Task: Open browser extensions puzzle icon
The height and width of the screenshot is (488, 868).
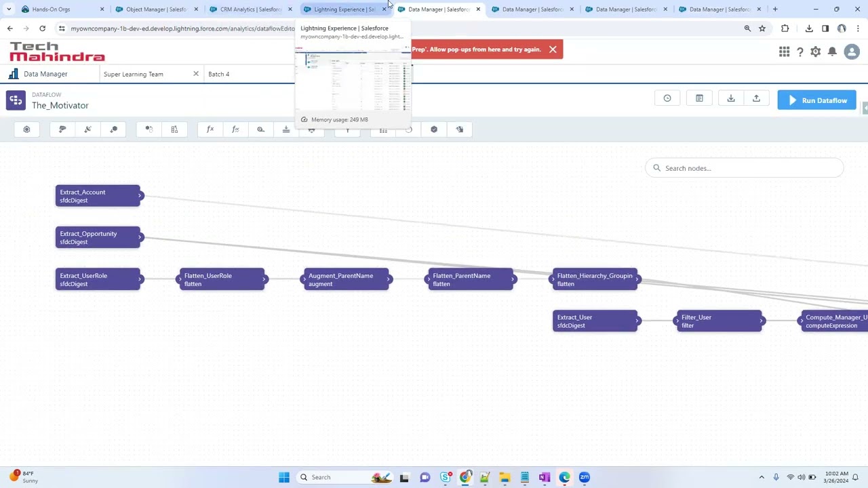Action: pyautogui.click(x=785, y=28)
